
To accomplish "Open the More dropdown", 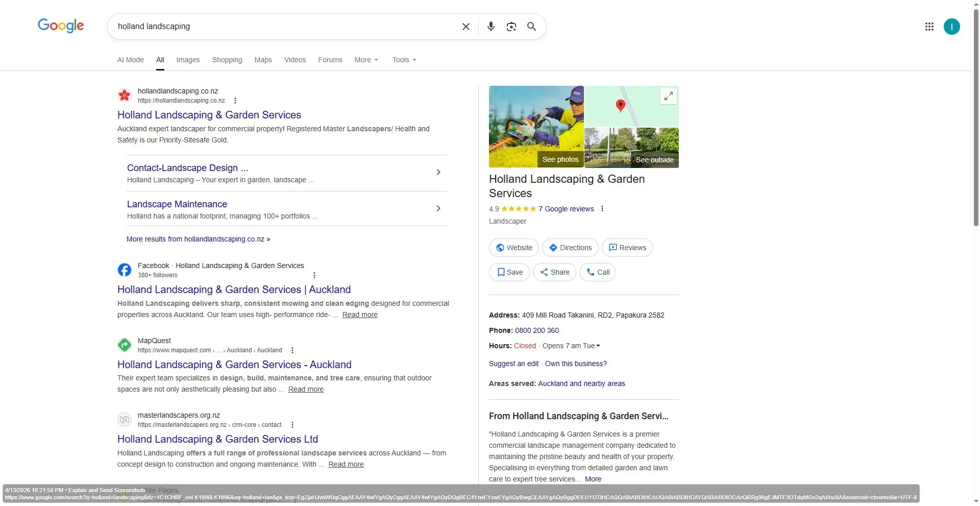I will (366, 60).
